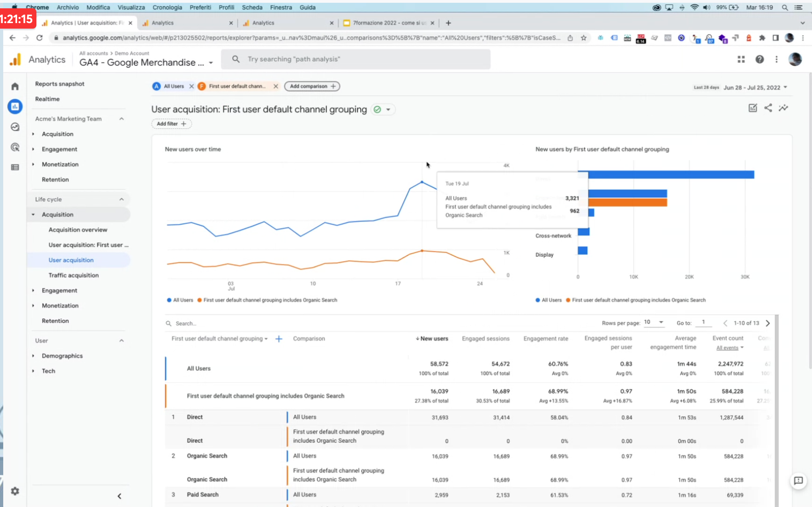812x507 pixels.
Task: Add a secondary dimension with the plus icon
Action: (x=279, y=339)
